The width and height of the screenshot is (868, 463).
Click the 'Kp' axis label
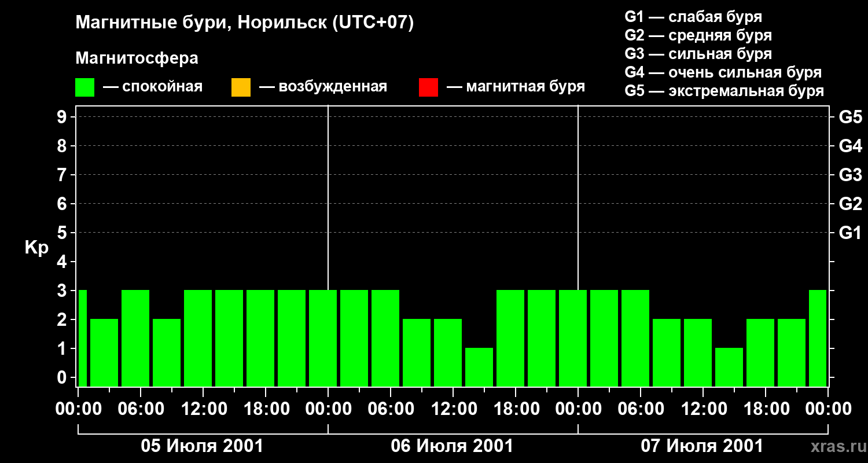36,248
